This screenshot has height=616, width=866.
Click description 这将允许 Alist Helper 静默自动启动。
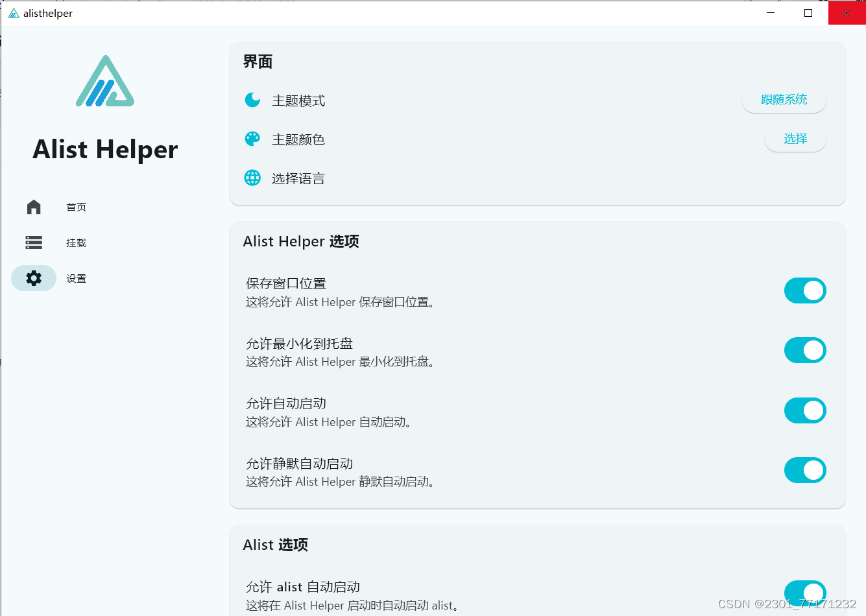(x=340, y=482)
